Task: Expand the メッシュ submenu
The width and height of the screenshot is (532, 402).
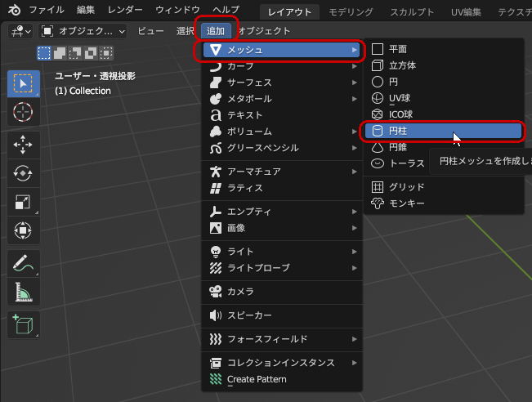Action: [281, 50]
